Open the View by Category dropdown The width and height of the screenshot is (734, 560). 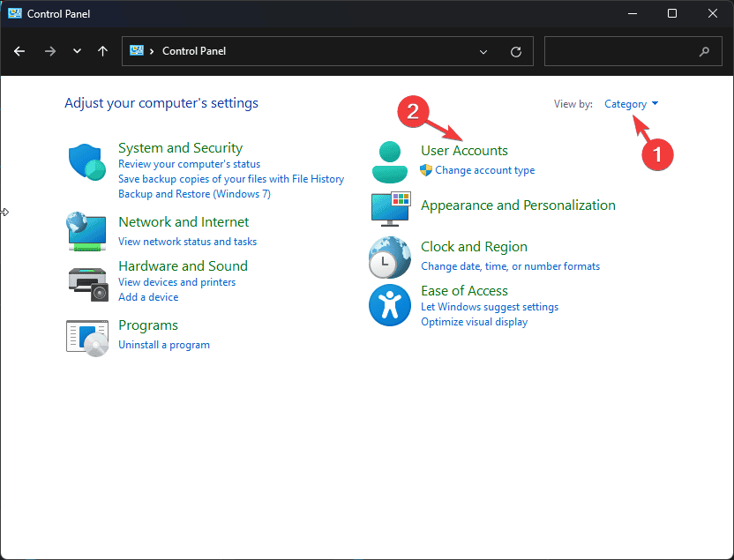tap(631, 104)
